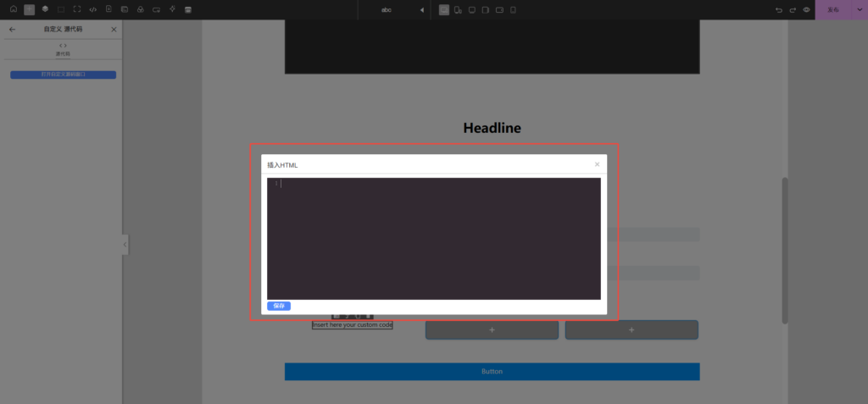Screen dimensions: 868x404
Task: Switch to desktop device view
Action: coord(472,9)
